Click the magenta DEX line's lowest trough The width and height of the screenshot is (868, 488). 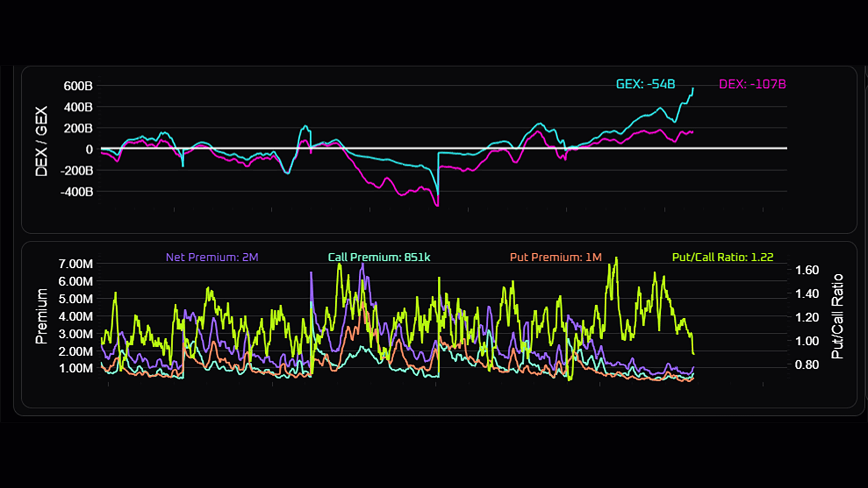tap(437, 206)
